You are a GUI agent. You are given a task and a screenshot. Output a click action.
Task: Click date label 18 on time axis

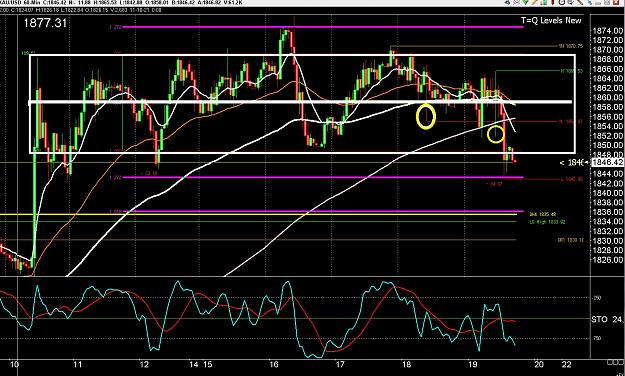pos(406,365)
